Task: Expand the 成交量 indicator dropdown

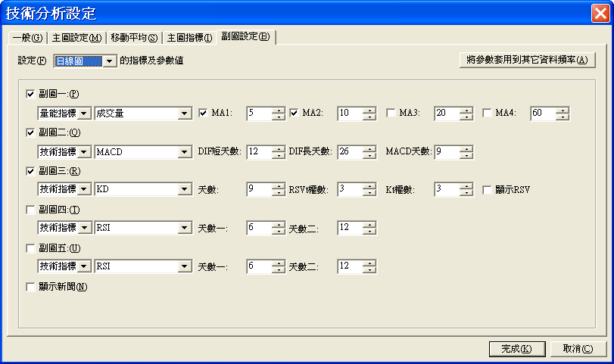Action: pos(184,114)
